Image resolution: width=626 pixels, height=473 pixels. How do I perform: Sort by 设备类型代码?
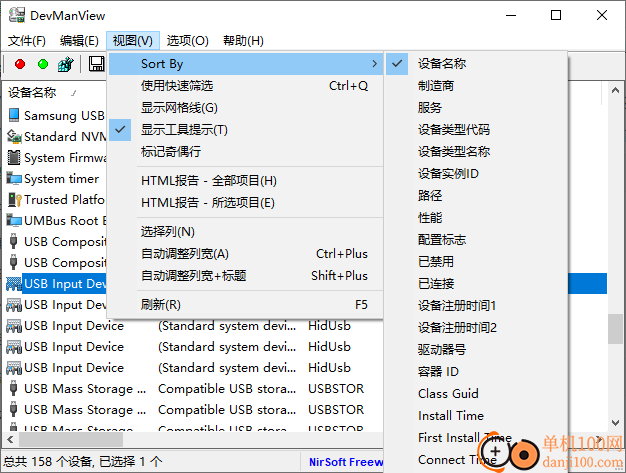477,130
